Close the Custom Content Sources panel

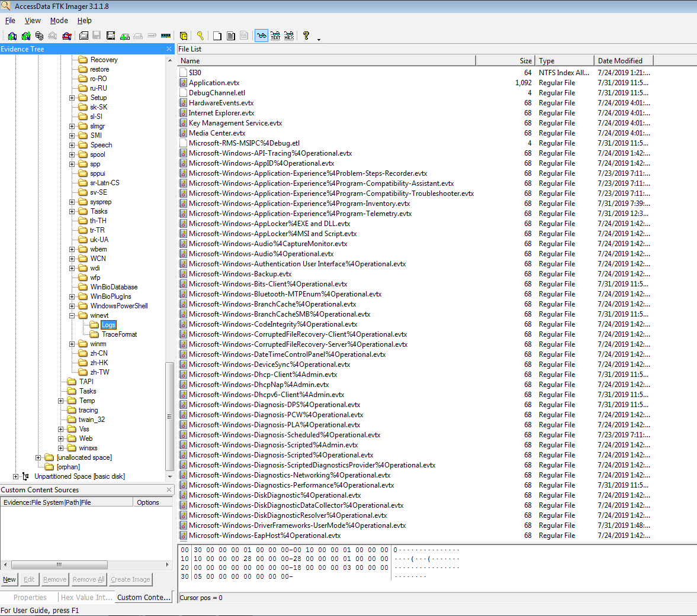click(x=169, y=489)
